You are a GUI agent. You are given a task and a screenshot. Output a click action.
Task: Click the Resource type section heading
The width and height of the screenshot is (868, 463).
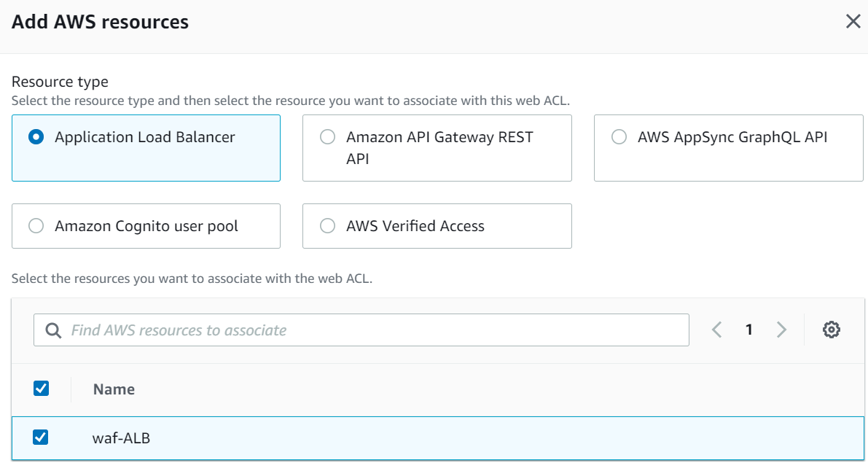[x=60, y=82]
